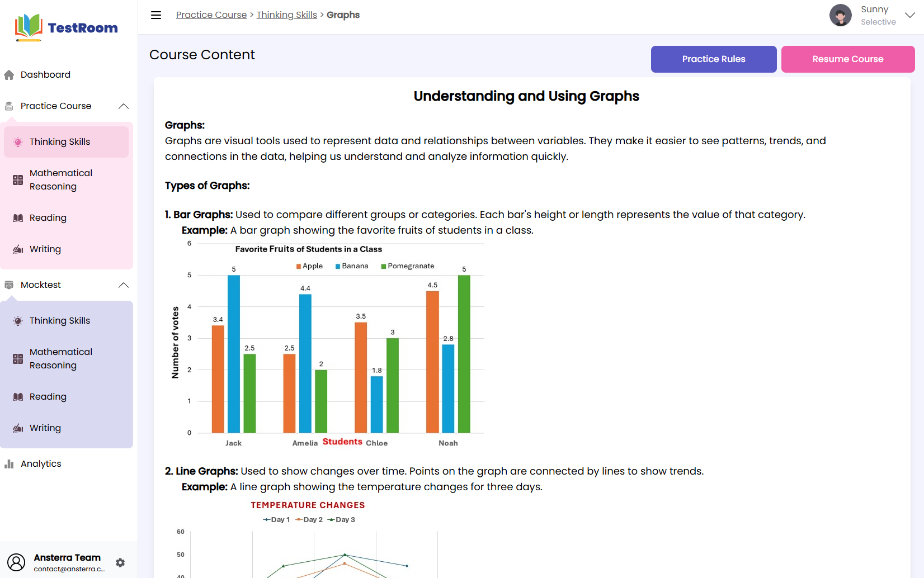The width and height of the screenshot is (924, 578).
Task: Open the Dashboard home icon
Action: (x=9, y=75)
